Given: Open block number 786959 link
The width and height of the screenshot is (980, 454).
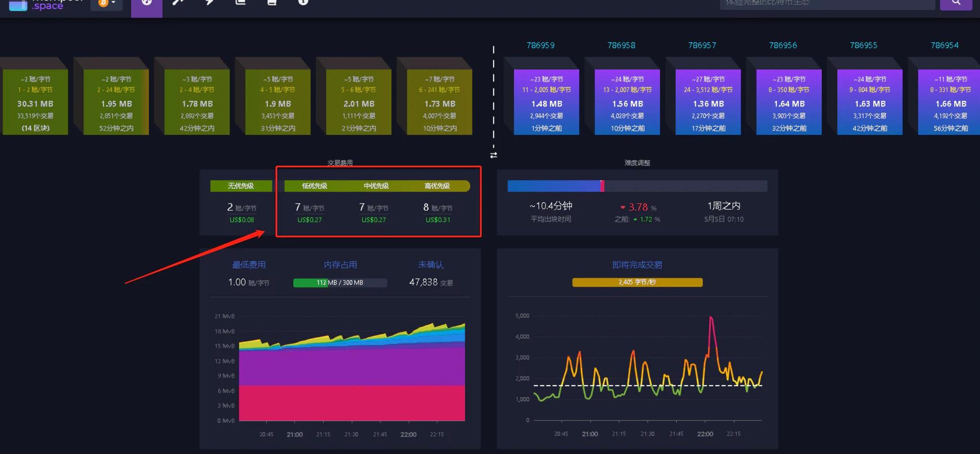Looking at the screenshot, I should click(x=540, y=46).
